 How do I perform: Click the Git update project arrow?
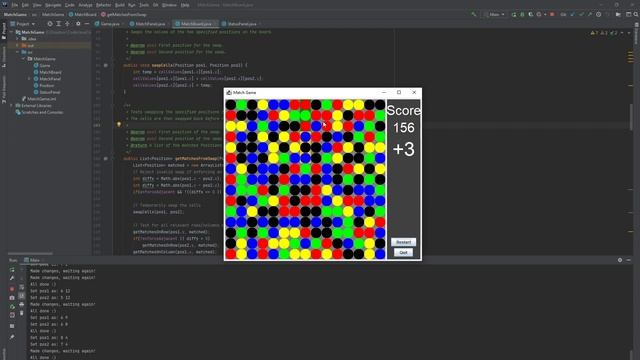point(572,14)
